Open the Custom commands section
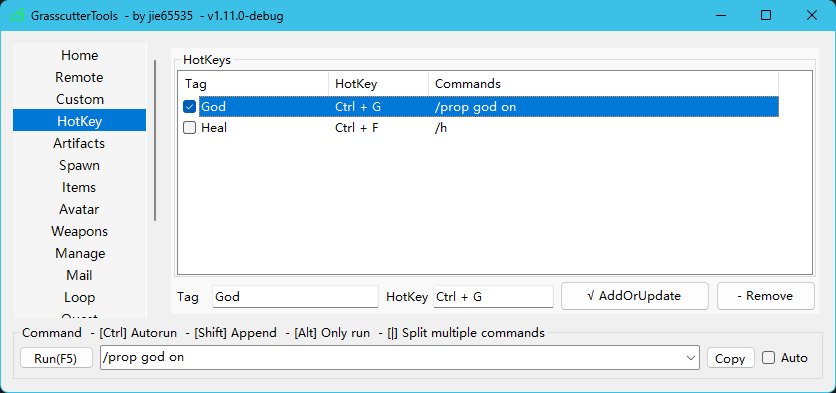Screen dimensions: 836x393 coord(79,99)
